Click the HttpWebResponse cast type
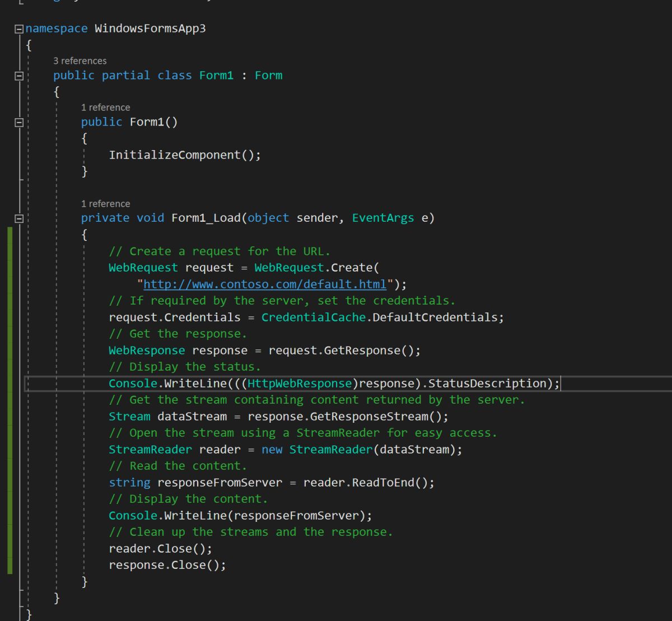Viewport: 672px width, 621px height. pyautogui.click(x=300, y=384)
